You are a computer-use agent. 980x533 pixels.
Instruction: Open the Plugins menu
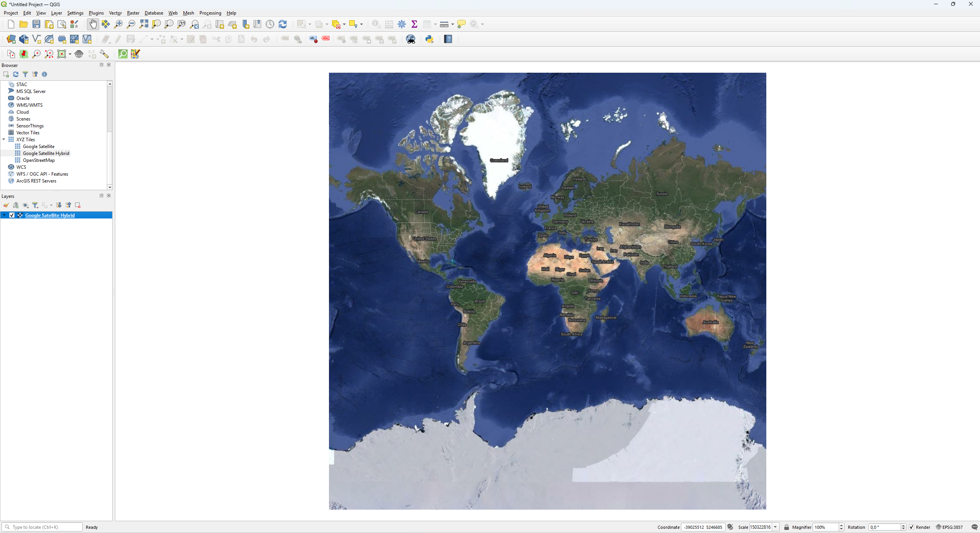click(x=96, y=13)
